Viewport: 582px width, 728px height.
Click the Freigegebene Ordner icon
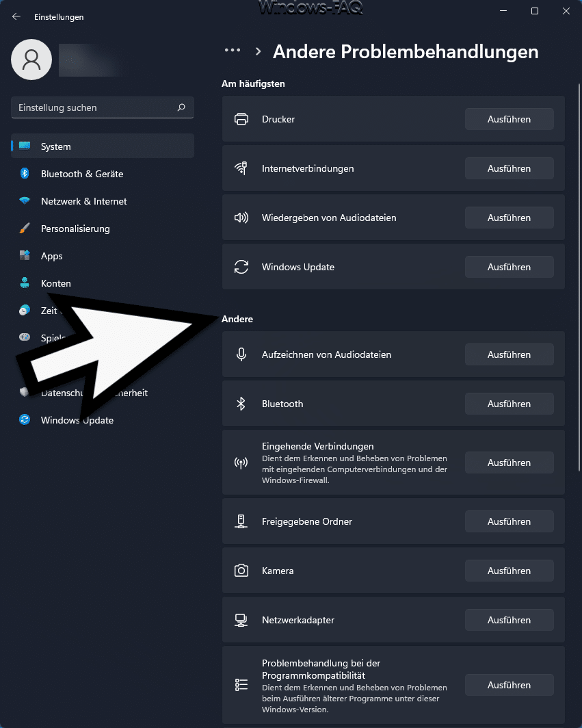pyautogui.click(x=241, y=522)
